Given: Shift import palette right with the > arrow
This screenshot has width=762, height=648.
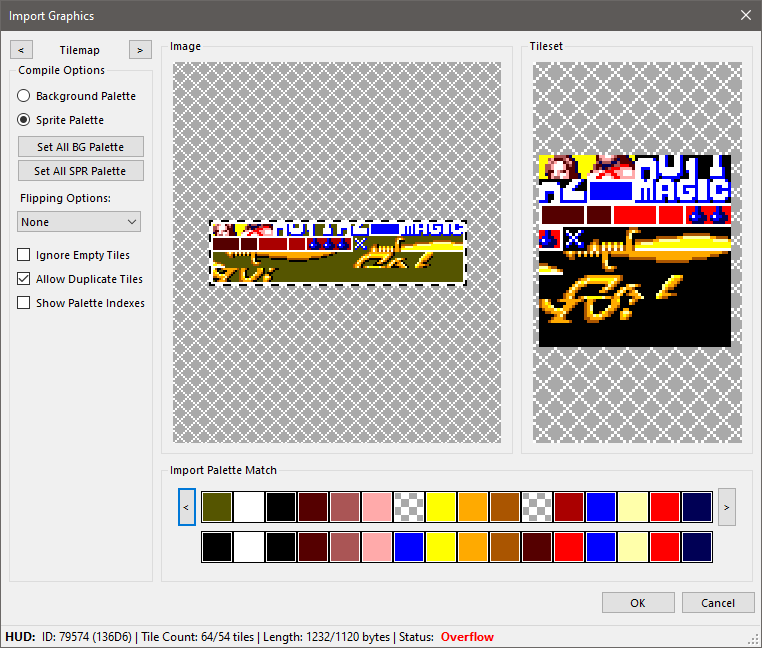Looking at the screenshot, I should coord(727,507).
